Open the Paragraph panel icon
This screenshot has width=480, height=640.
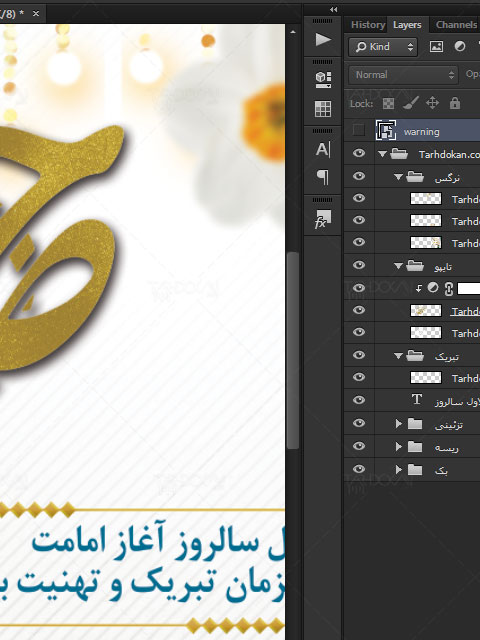(x=323, y=177)
